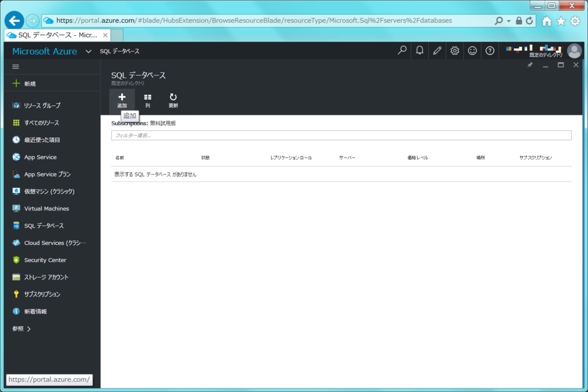588x392 pixels.
Task: Sort by 名前 column header
Action: (119, 157)
